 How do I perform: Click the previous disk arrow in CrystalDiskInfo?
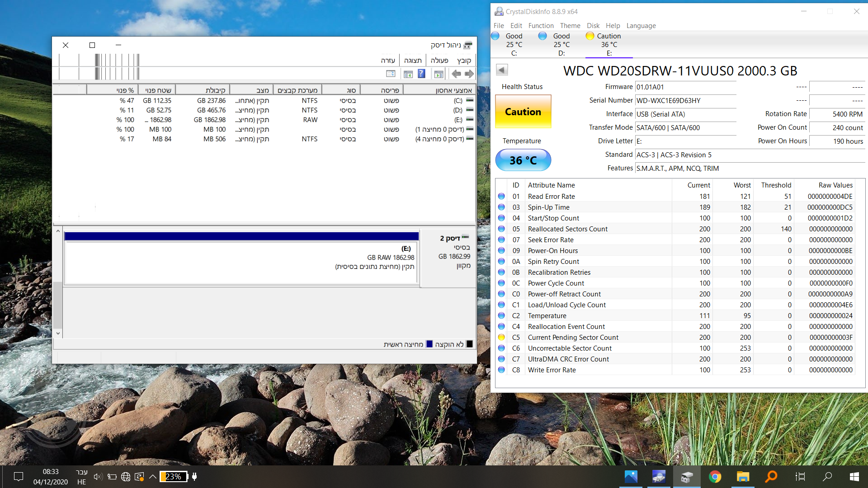[x=502, y=70]
